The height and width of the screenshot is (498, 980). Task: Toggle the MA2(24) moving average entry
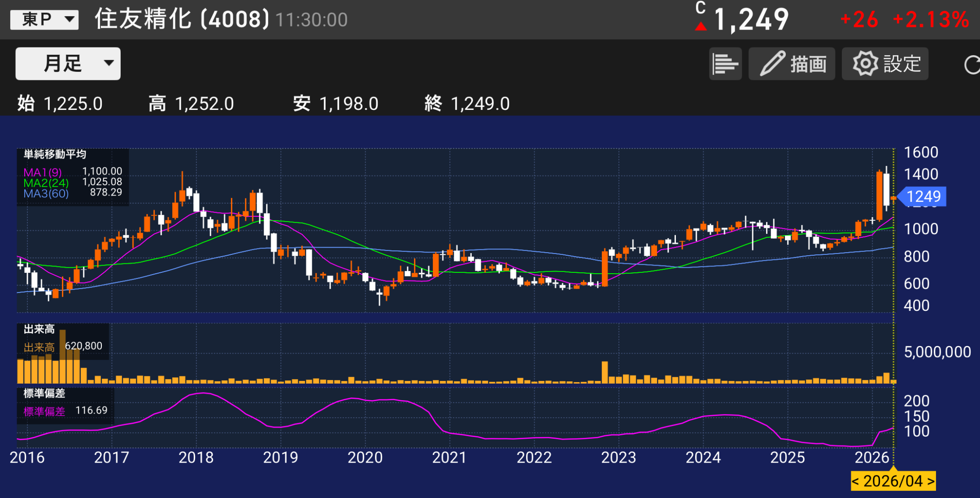pyautogui.click(x=46, y=183)
